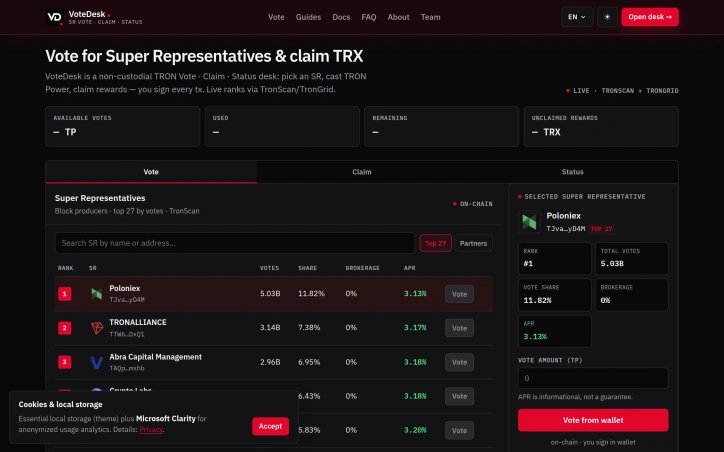This screenshot has width=724, height=452.
Task: Toggle the light/dark theme sun icon
Action: click(x=607, y=17)
